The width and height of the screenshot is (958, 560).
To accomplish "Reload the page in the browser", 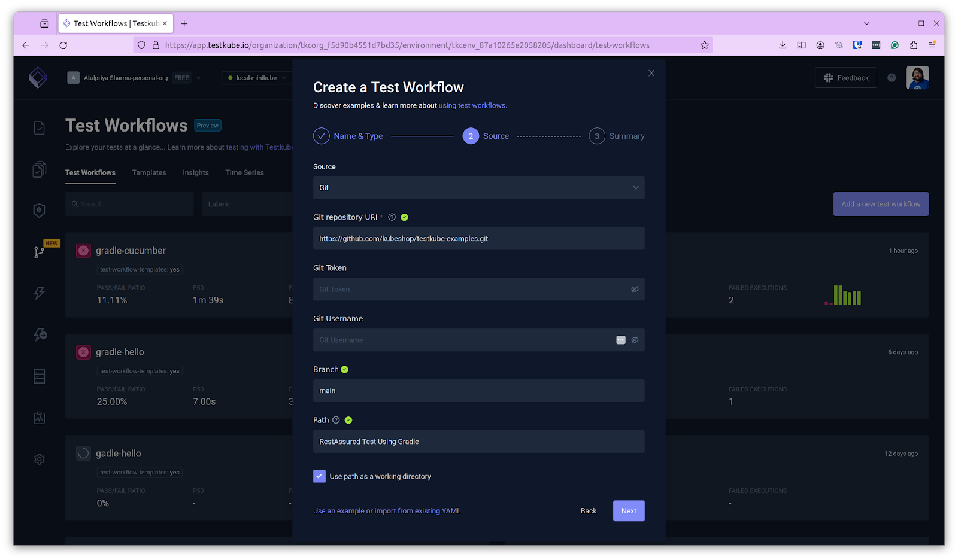I will click(x=63, y=45).
